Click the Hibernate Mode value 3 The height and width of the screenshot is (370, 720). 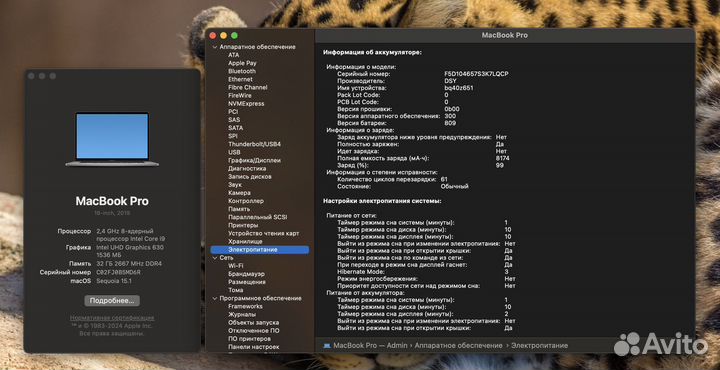(506, 272)
